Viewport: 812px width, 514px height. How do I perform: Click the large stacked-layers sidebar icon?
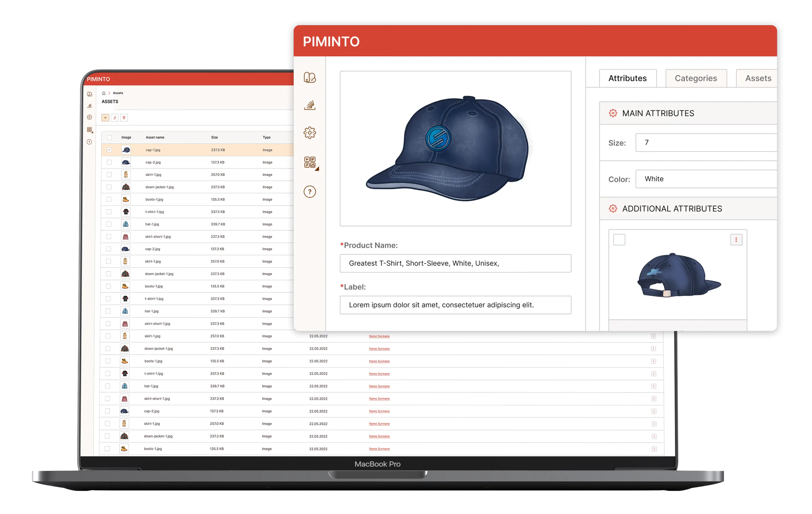coord(310,105)
